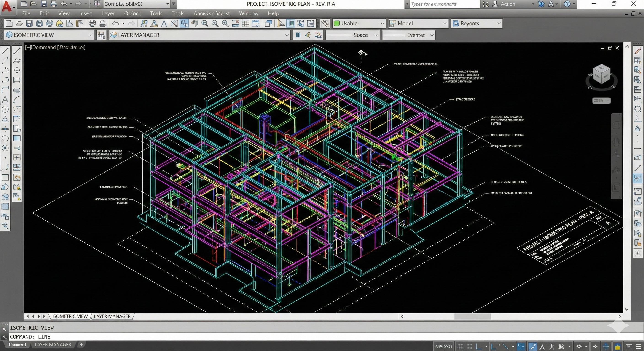Click the Chemırd tab at bottom left

17,345
